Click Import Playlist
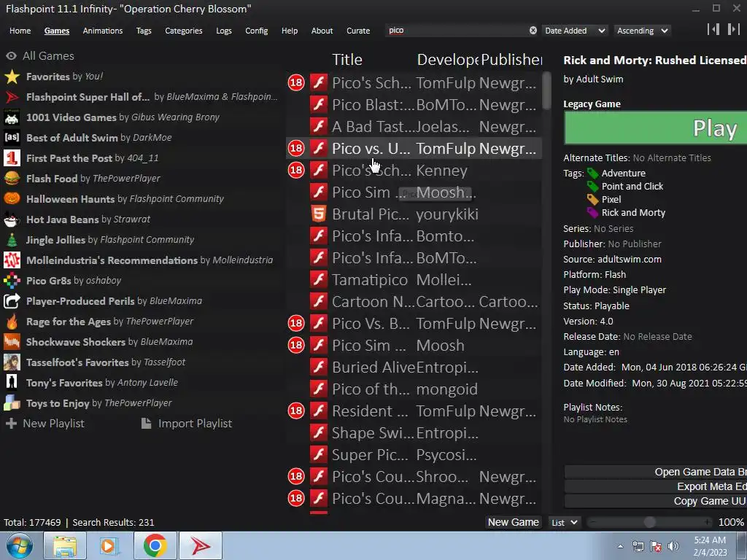The height and width of the screenshot is (560, 747). coord(187,424)
